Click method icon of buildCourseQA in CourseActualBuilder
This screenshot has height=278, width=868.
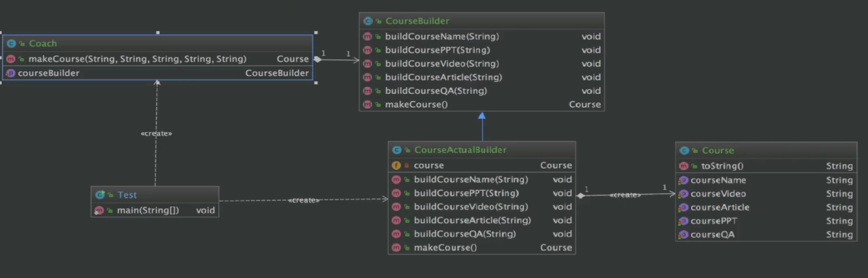[x=396, y=234]
